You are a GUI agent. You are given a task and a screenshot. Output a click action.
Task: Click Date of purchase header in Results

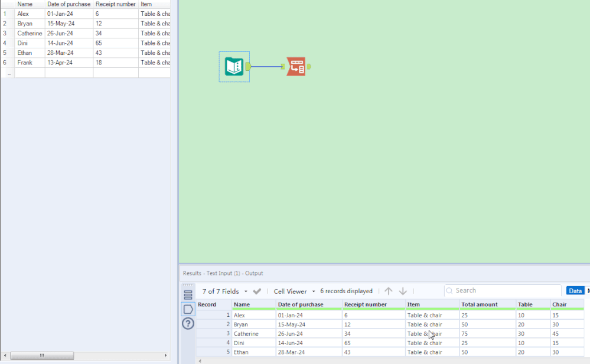point(308,304)
